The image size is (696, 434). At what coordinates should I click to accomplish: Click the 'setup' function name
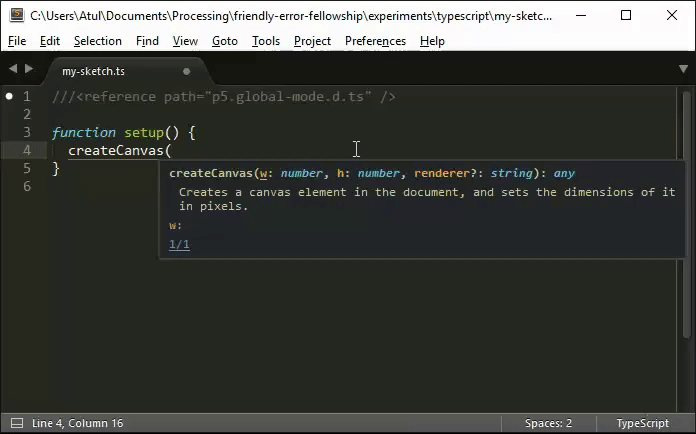144,132
